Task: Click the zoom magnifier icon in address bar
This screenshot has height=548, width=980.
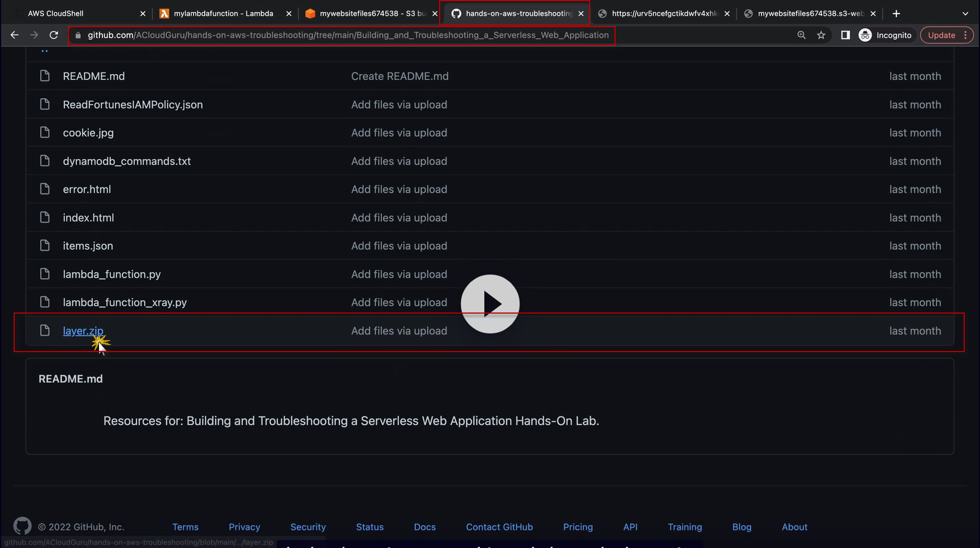Action: (801, 35)
